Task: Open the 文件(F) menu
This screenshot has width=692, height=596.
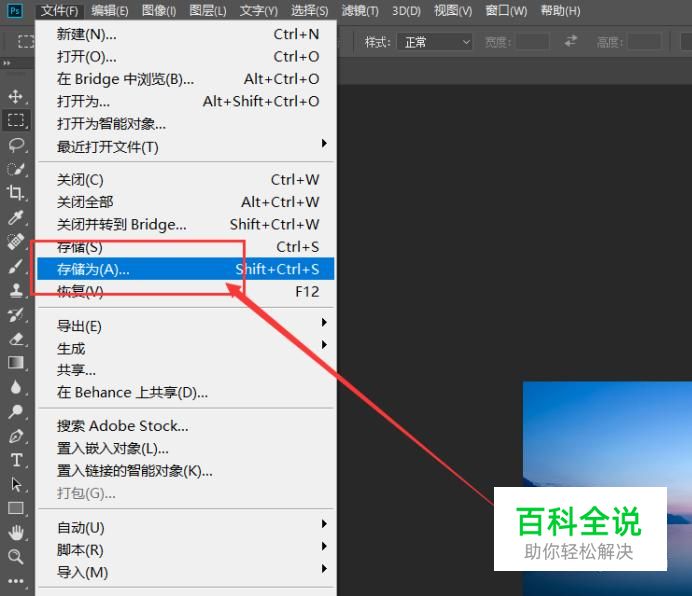Action: pos(59,11)
